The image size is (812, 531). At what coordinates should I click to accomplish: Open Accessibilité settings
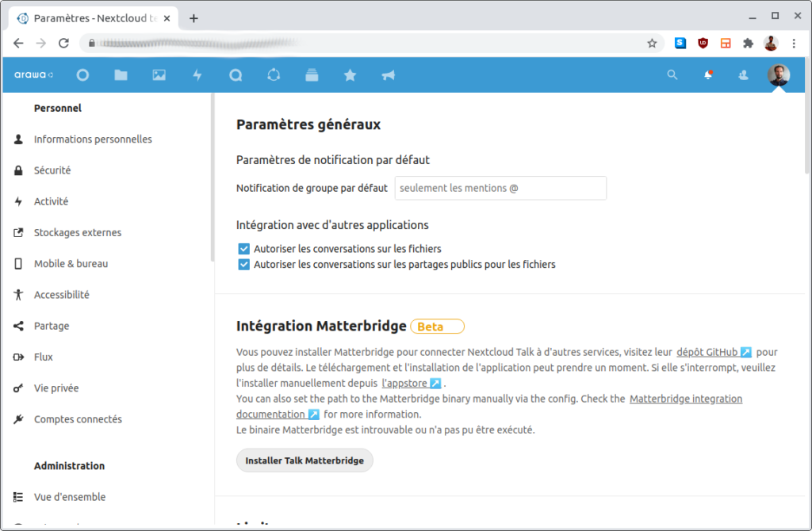click(62, 295)
